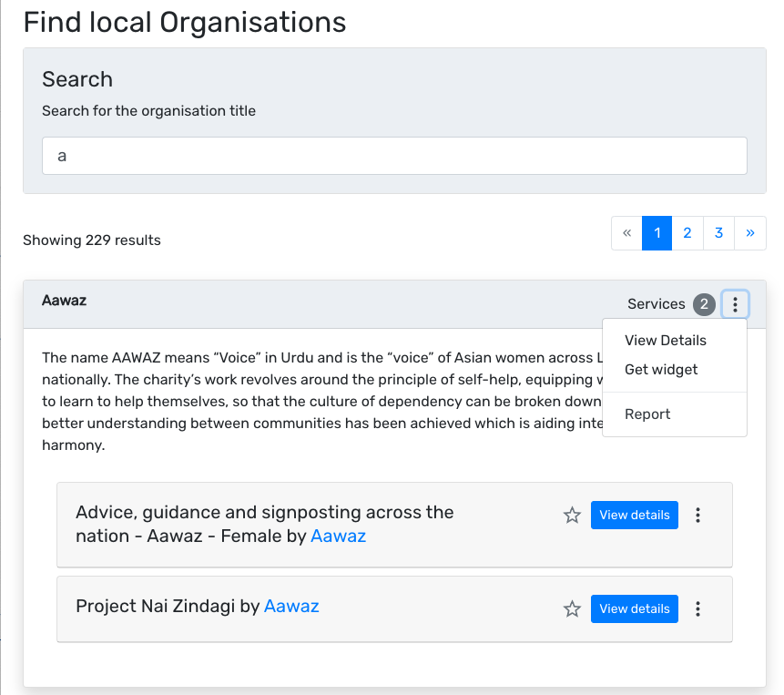Click the Aawaz organisation card title

pos(64,301)
